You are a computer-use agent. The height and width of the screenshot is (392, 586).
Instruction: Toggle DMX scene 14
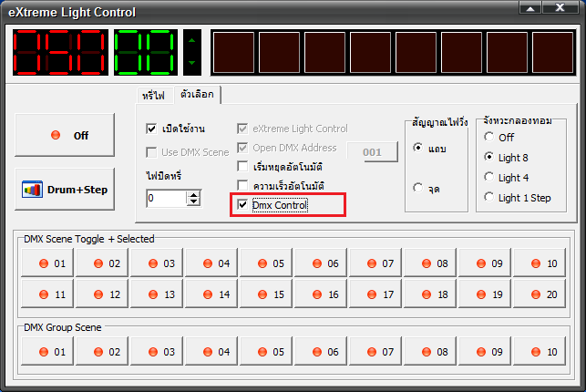211,294
